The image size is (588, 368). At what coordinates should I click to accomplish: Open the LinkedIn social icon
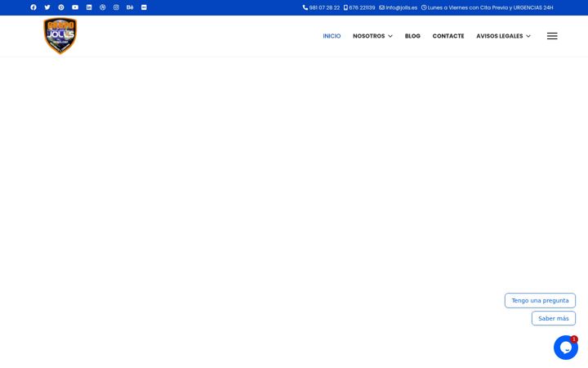point(89,7)
